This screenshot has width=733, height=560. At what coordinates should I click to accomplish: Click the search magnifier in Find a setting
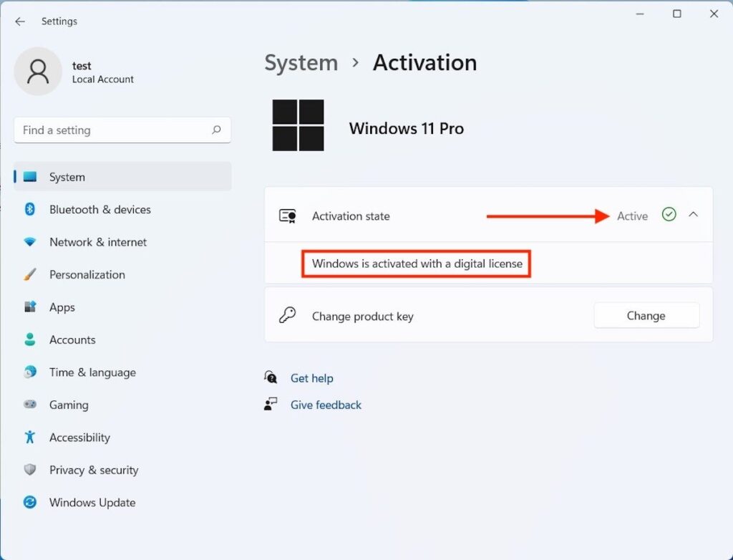click(x=216, y=130)
